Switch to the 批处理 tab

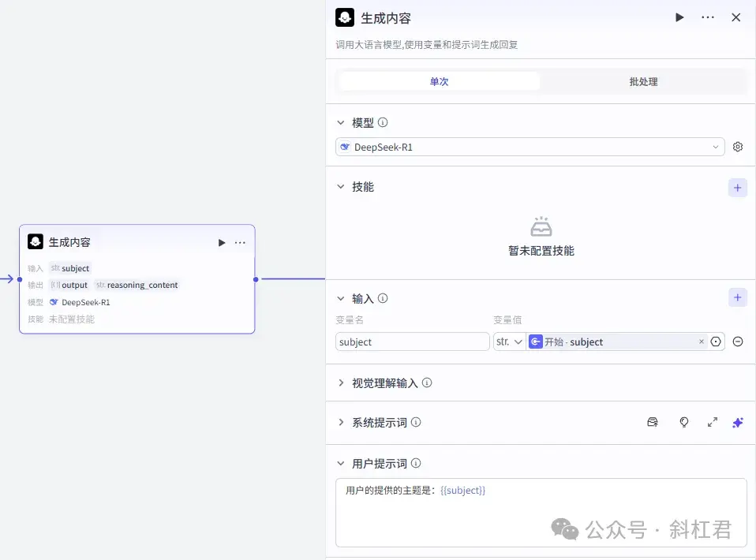[643, 81]
